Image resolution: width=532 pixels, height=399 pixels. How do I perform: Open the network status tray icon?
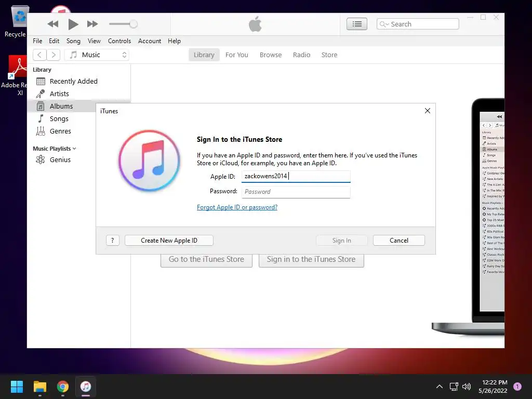[x=454, y=387]
